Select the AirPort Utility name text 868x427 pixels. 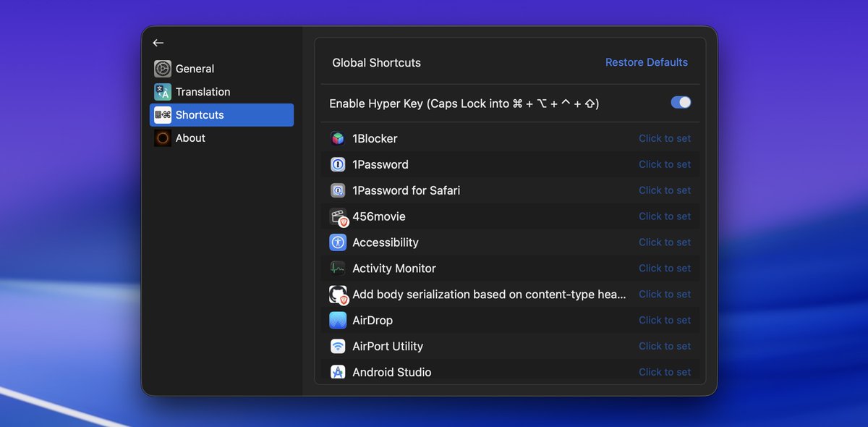388,347
